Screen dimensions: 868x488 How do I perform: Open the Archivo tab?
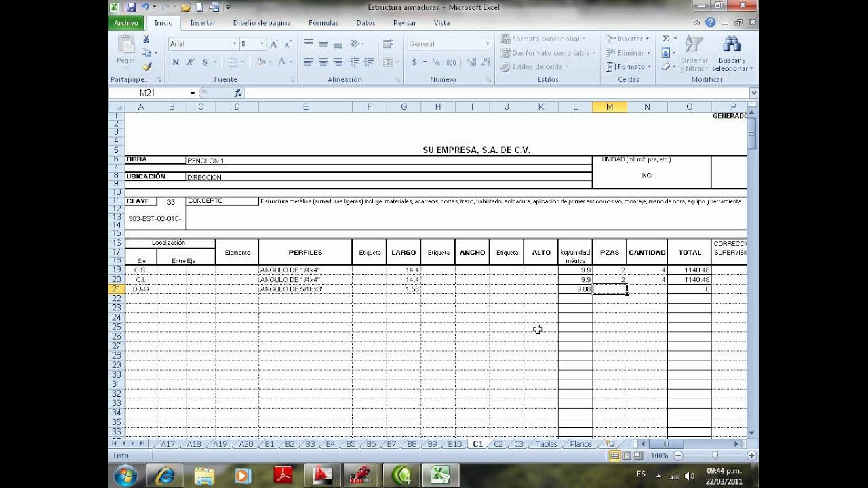point(126,23)
